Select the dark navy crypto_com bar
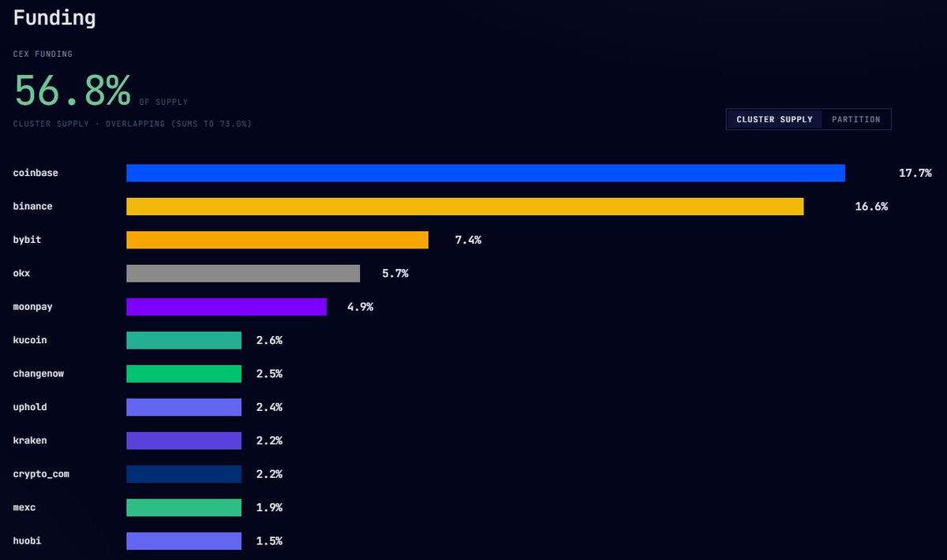 coord(184,474)
